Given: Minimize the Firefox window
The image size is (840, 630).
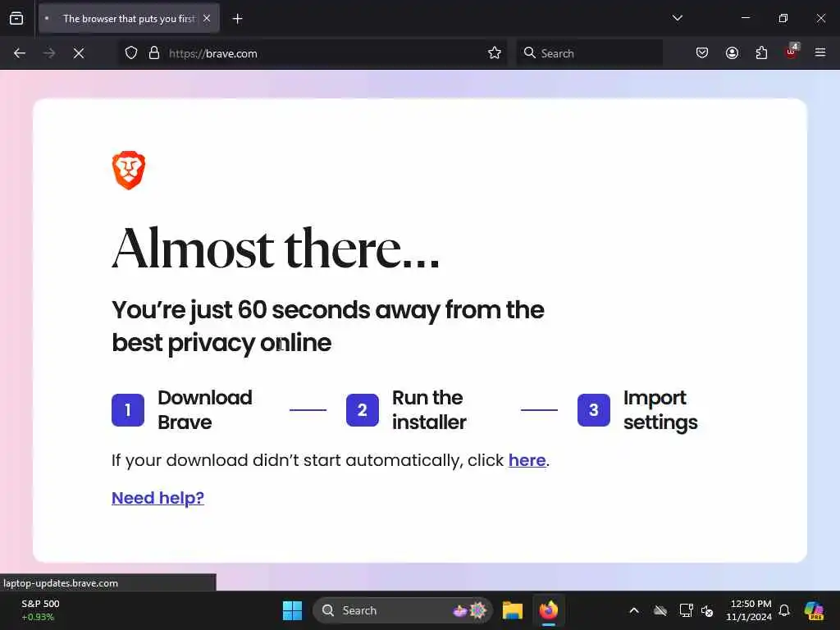Looking at the screenshot, I should coord(745,18).
